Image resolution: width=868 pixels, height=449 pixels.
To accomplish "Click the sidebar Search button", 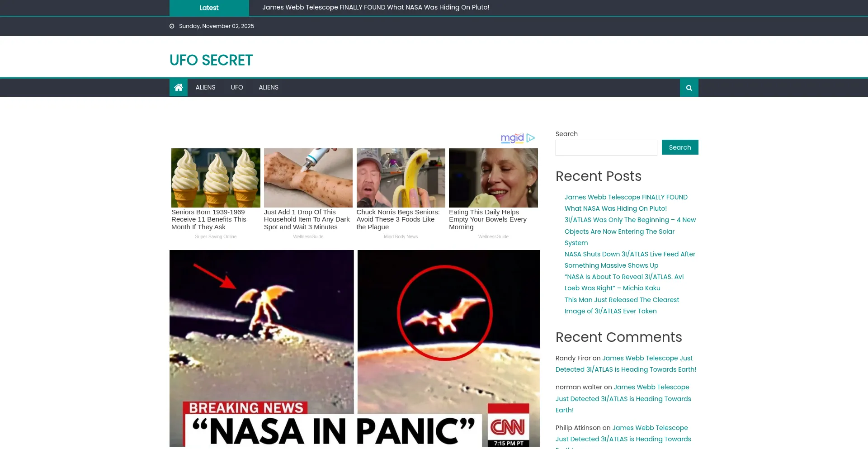I will [680, 147].
